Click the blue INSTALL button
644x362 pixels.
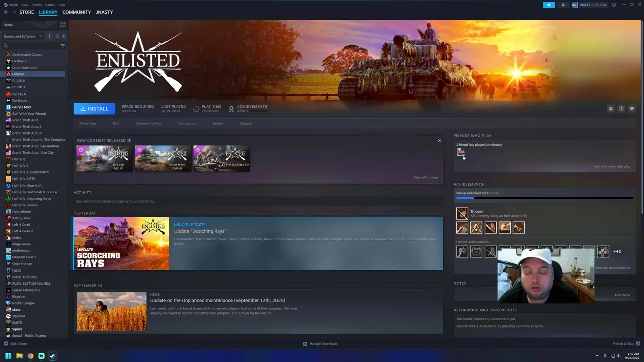point(95,109)
